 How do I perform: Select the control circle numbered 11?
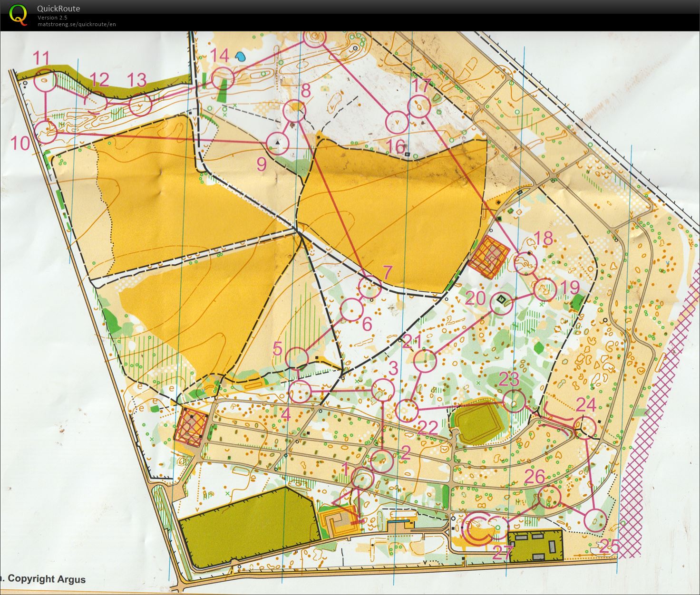pyautogui.click(x=45, y=80)
